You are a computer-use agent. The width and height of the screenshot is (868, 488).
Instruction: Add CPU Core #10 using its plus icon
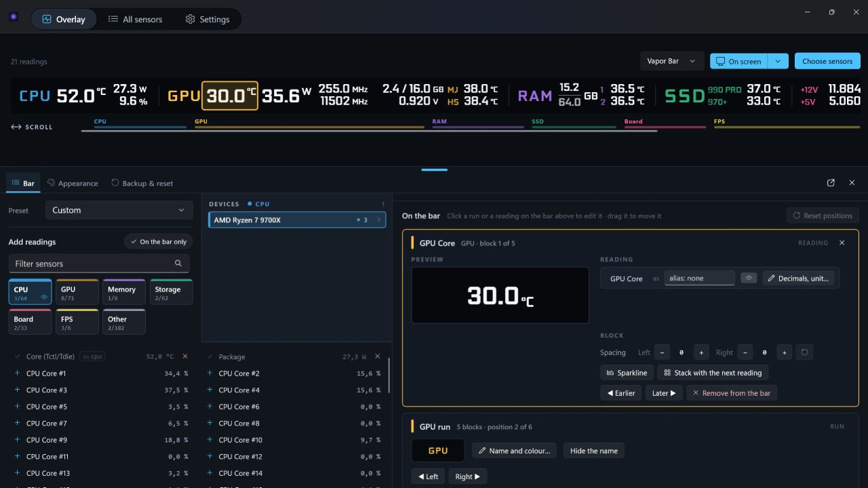tap(210, 440)
